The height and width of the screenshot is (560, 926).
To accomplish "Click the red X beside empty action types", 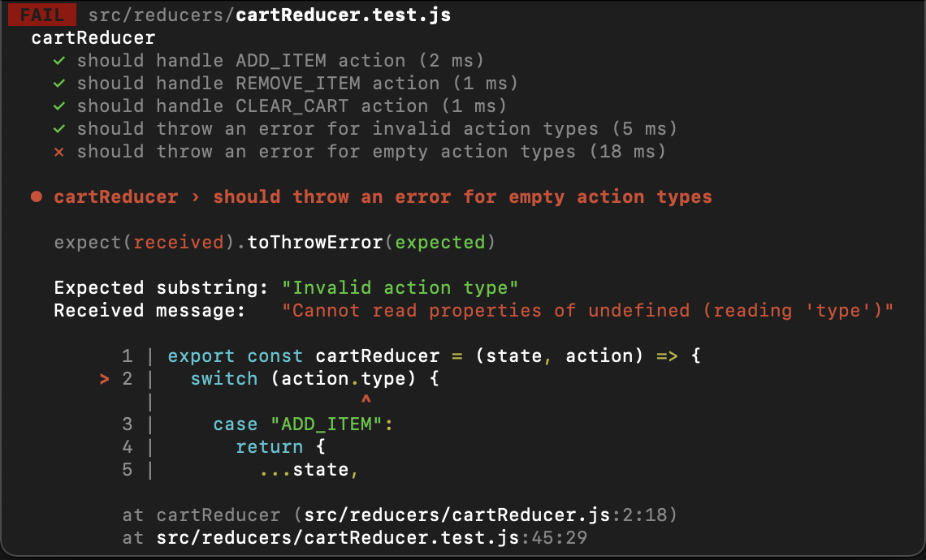I will [x=59, y=153].
